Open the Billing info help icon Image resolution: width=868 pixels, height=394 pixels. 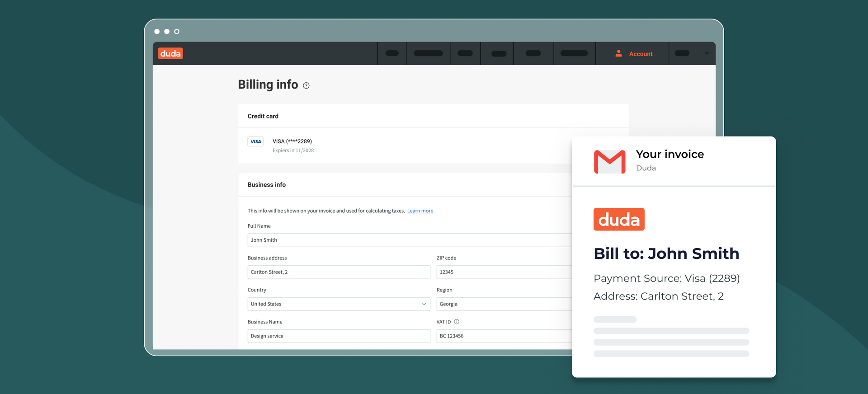(x=306, y=85)
